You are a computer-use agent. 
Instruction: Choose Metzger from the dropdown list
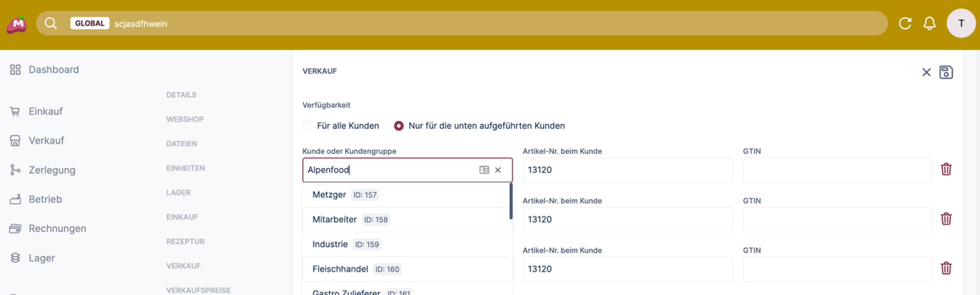click(329, 195)
